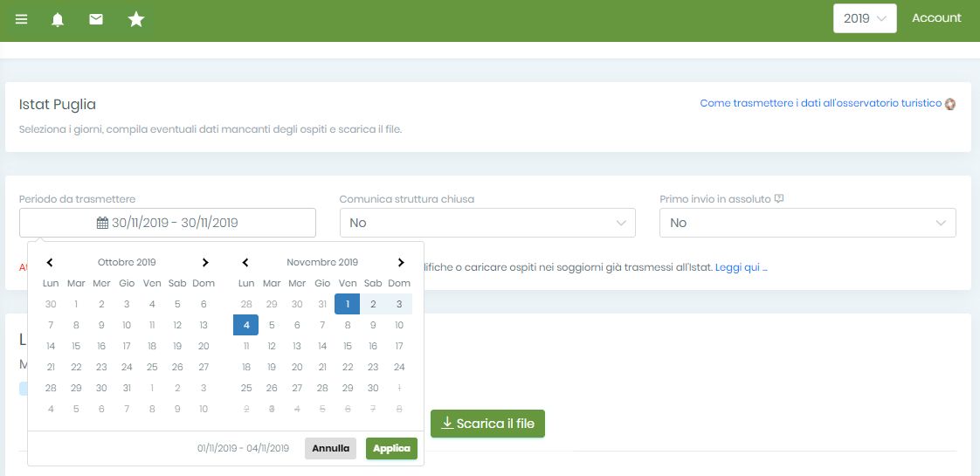
Task: Click Applica to confirm date range
Action: pyautogui.click(x=392, y=449)
